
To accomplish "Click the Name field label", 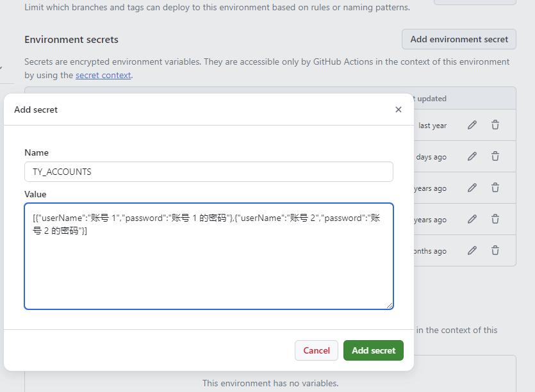I will [x=37, y=152].
